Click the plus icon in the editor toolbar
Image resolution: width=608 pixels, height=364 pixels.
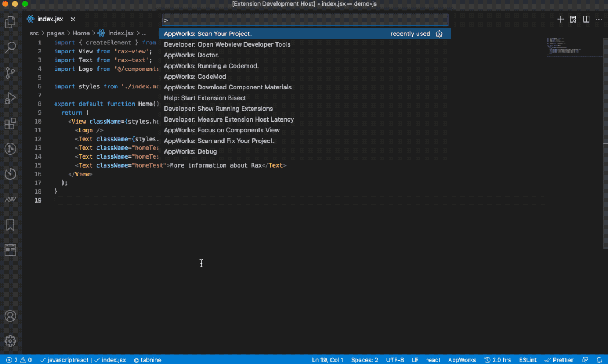pyautogui.click(x=560, y=19)
